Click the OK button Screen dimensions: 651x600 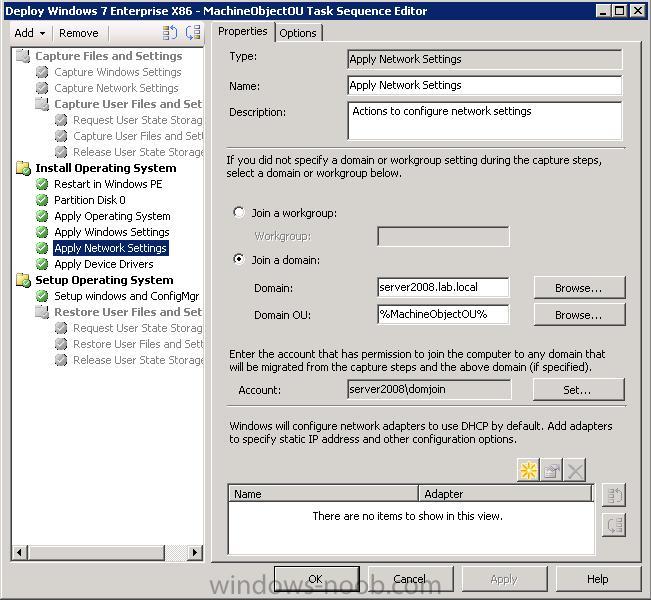[x=316, y=579]
